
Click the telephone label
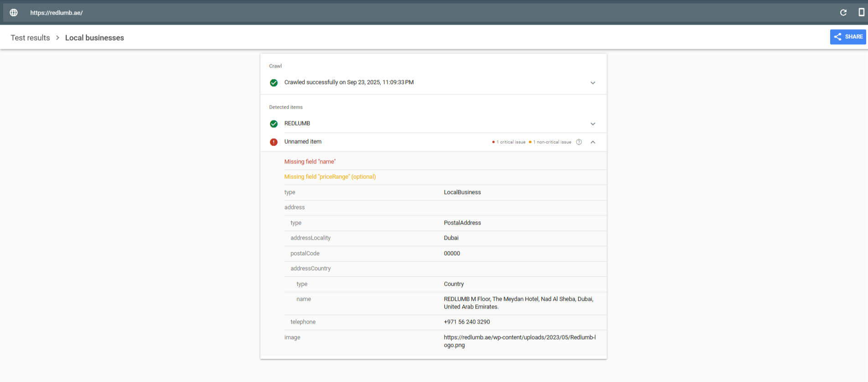pyautogui.click(x=303, y=322)
